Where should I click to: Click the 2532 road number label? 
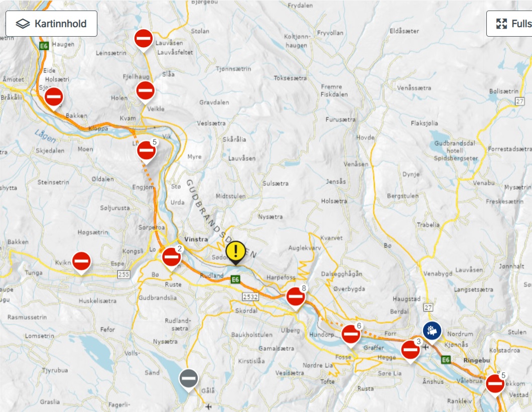(x=250, y=297)
